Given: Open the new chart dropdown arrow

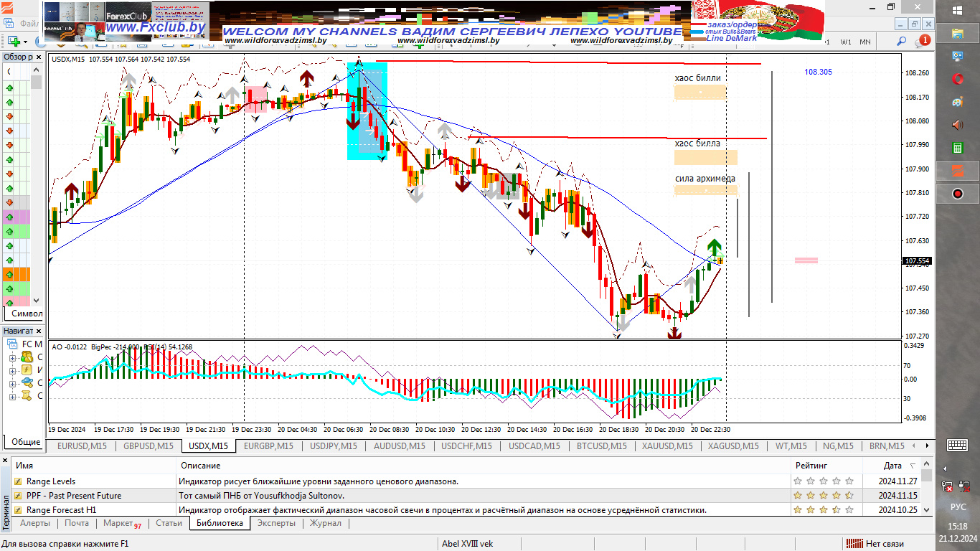Looking at the screenshot, I should (x=25, y=42).
